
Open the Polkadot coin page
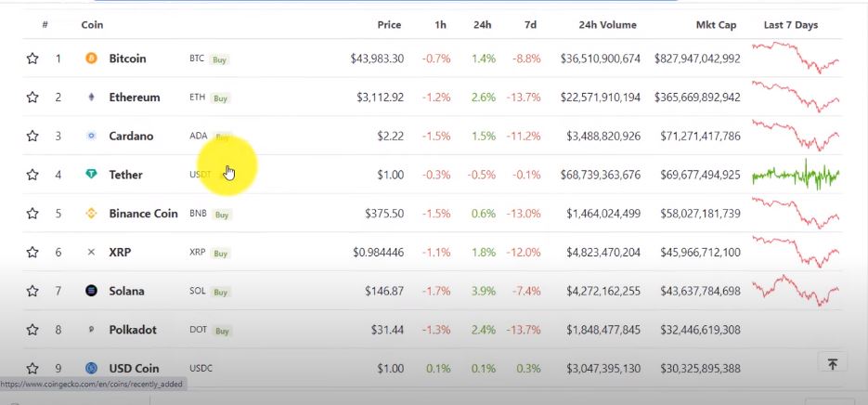133,330
